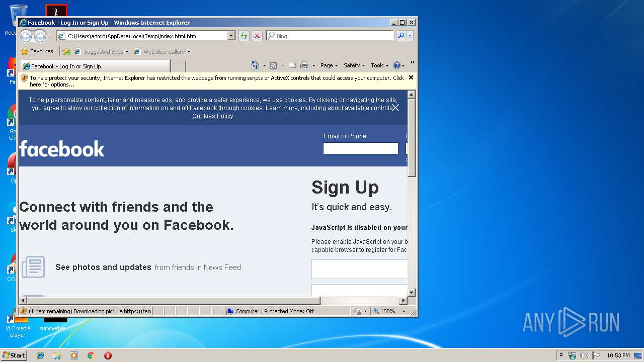Click the Bing search magnifier button
This screenshot has width=644, height=362.
[x=401, y=36]
